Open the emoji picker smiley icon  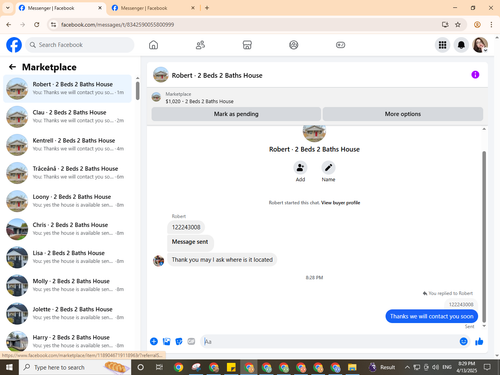coord(463,341)
